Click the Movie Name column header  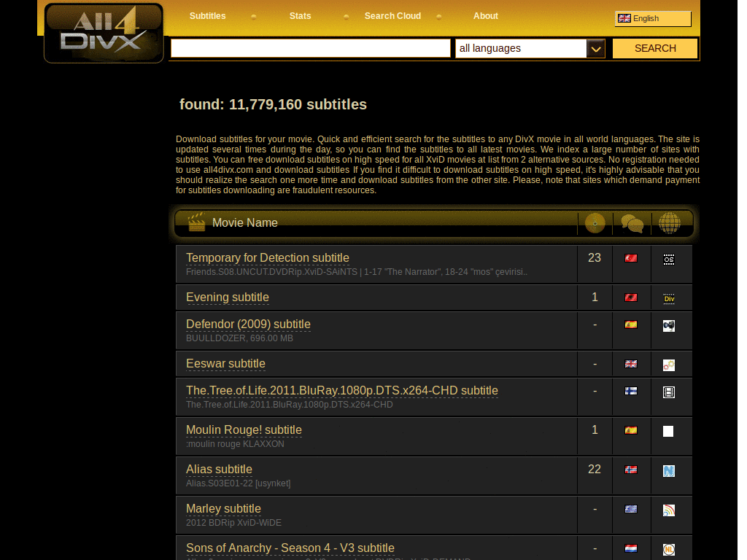pos(244,222)
